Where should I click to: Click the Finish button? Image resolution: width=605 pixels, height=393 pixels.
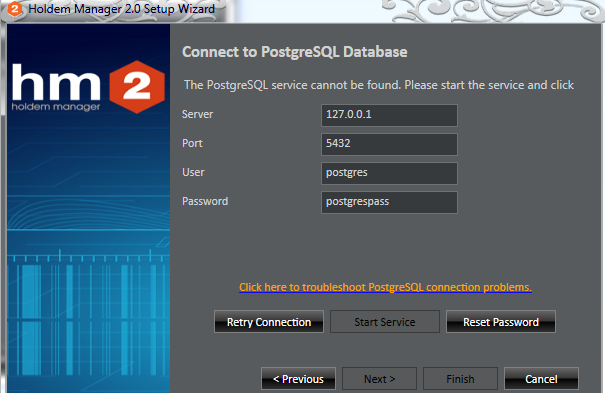pos(460,379)
